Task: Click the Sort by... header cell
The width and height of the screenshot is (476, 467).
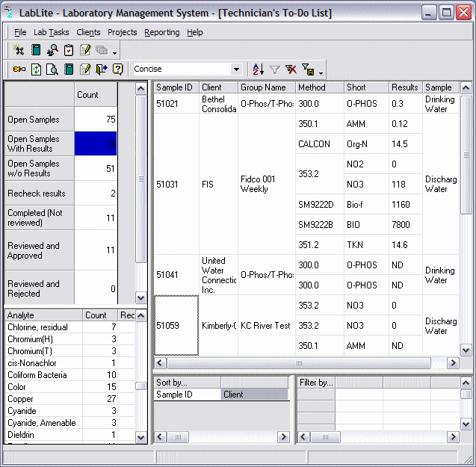Action: click(188, 383)
